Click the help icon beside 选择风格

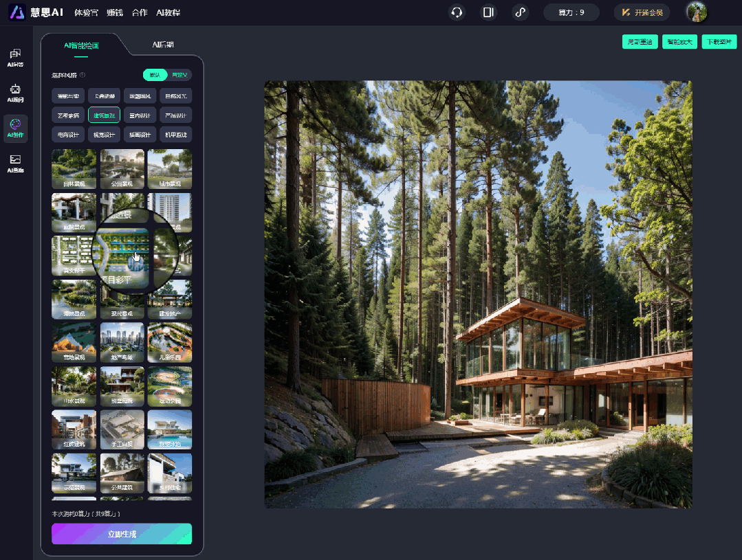click(83, 75)
